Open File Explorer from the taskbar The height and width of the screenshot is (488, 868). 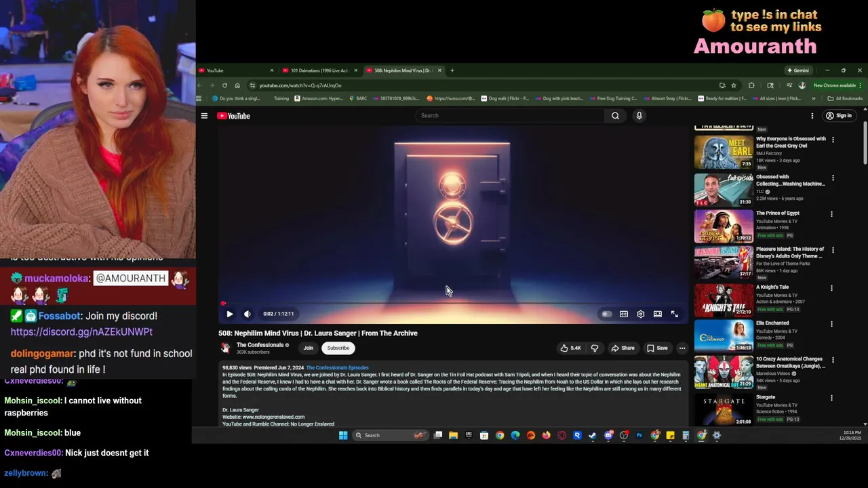coord(453,435)
